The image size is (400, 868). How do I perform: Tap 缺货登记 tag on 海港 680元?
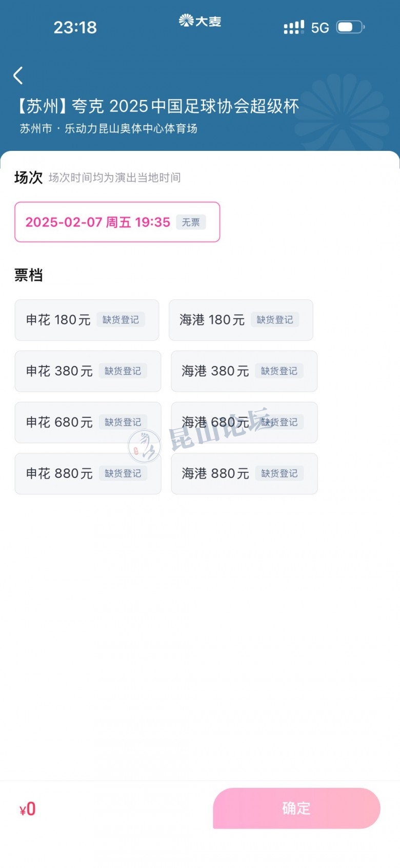click(x=279, y=422)
